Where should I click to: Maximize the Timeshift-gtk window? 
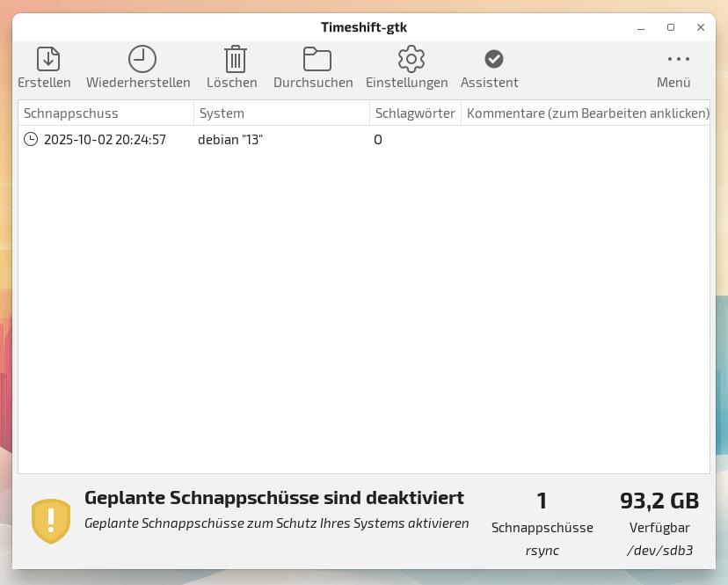click(x=671, y=27)
